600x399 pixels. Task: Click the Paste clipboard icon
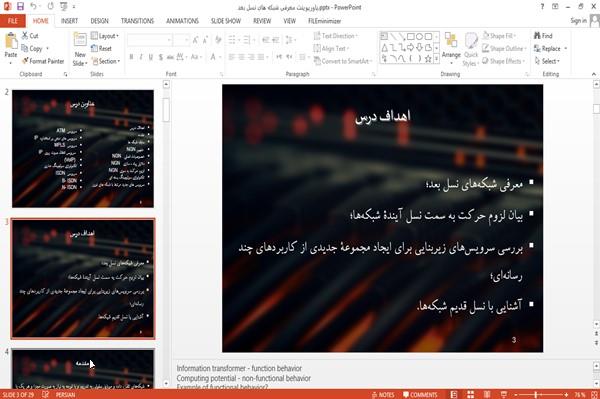11,41
